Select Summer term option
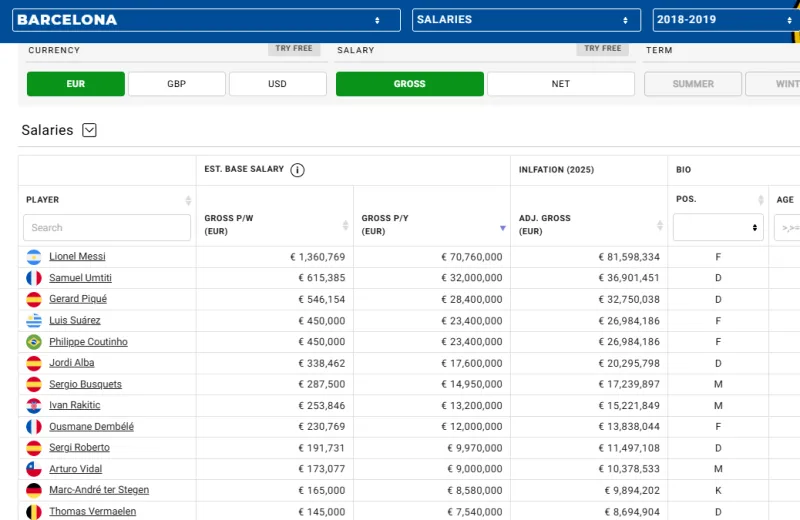Viewport: 800px width, 520px height. pyautogui.click(x=693, y=84)
